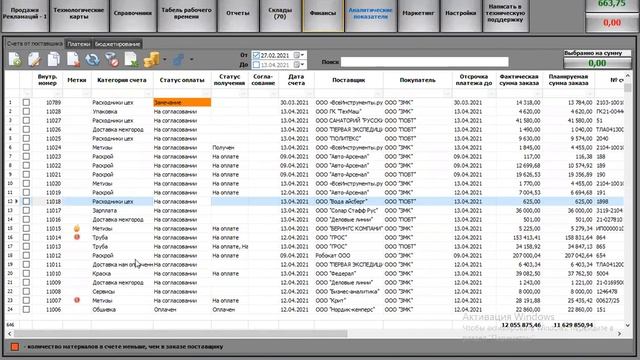Edit selected invoice with pencil icon

tap(34, 60)
